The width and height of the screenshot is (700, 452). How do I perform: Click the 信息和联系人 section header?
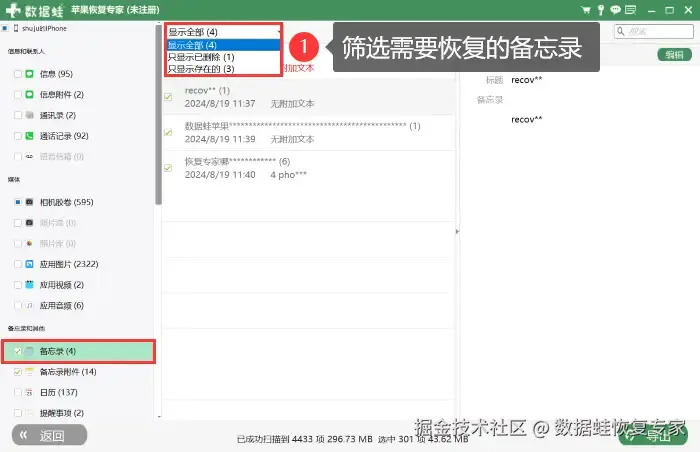tap(26, 51)
